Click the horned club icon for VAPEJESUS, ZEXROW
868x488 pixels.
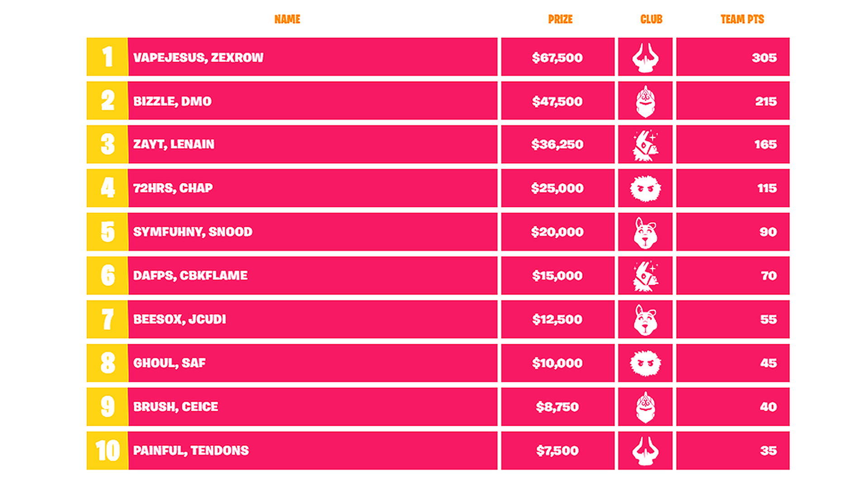tap(645, 57)
